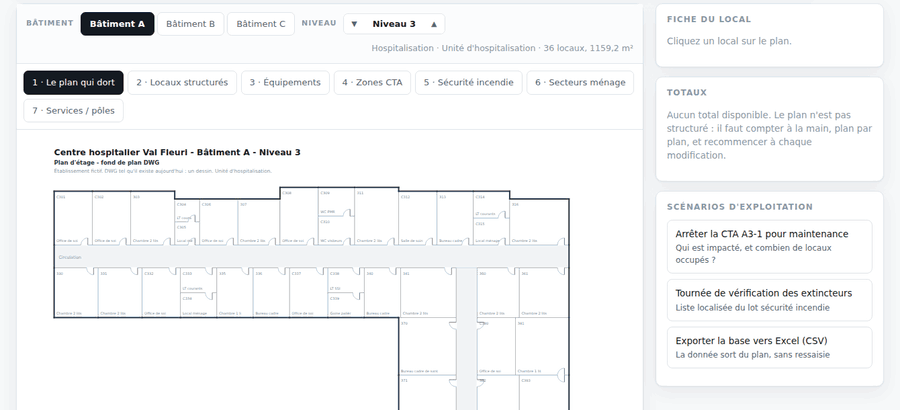Select room 307 on the floor plan
Viewport: 900px width, 410px height.
click(258, 222)
